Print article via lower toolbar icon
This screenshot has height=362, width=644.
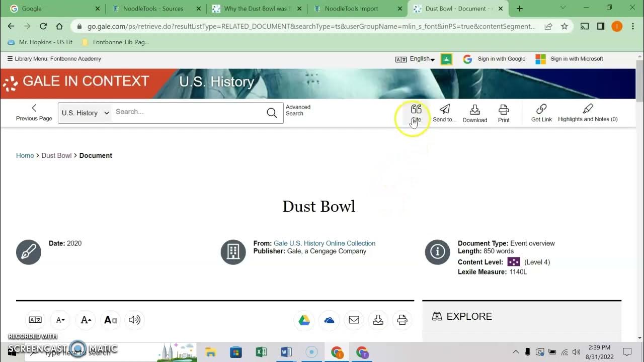[402, 320]
